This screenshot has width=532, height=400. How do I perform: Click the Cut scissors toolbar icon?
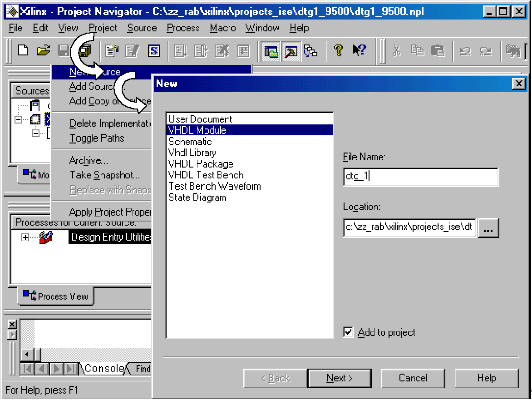point(396,51)
